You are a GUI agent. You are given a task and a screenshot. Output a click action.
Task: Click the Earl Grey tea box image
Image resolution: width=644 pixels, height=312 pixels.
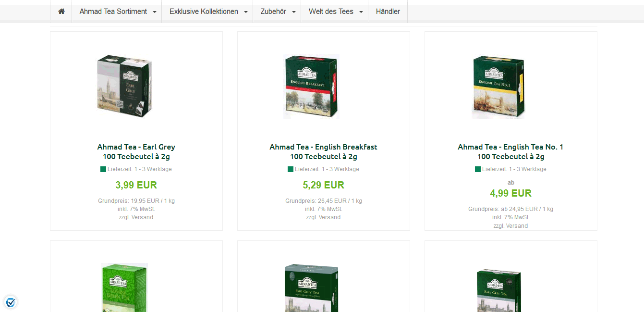(125, 87)
